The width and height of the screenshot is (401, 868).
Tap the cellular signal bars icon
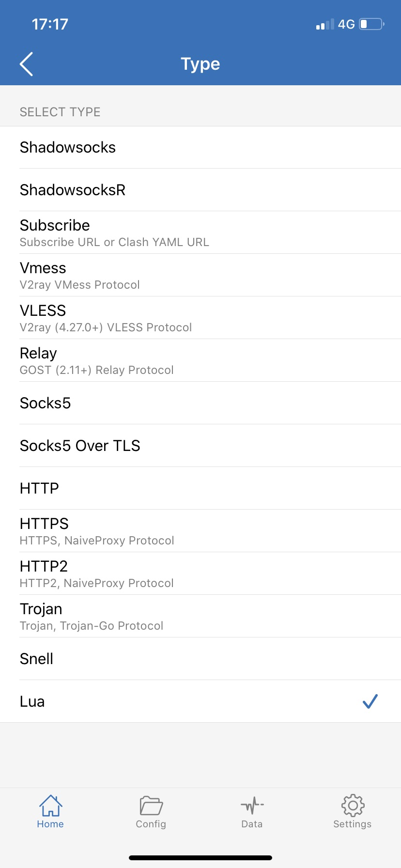click(x=324, y=24)
